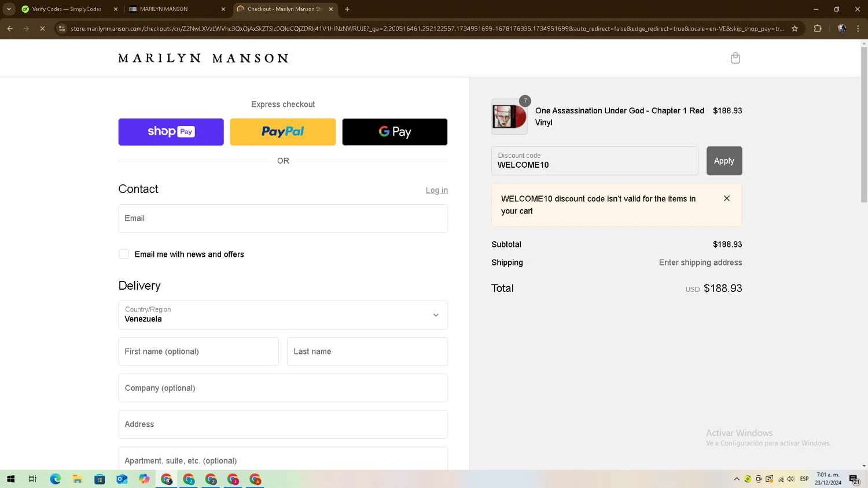Viewport: 868px width, 488px height.
Task: Open Chrome profile avatar
Action: point(842,28)
